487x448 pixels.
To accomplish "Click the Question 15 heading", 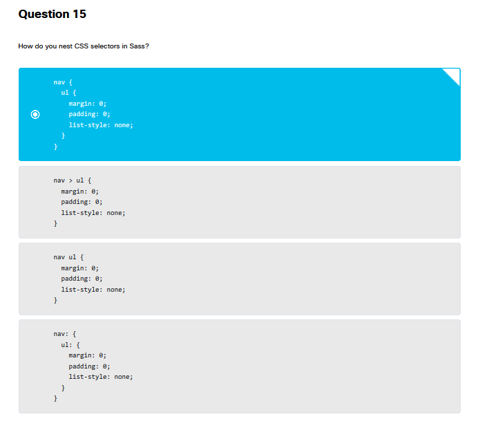I will [52, 14].
